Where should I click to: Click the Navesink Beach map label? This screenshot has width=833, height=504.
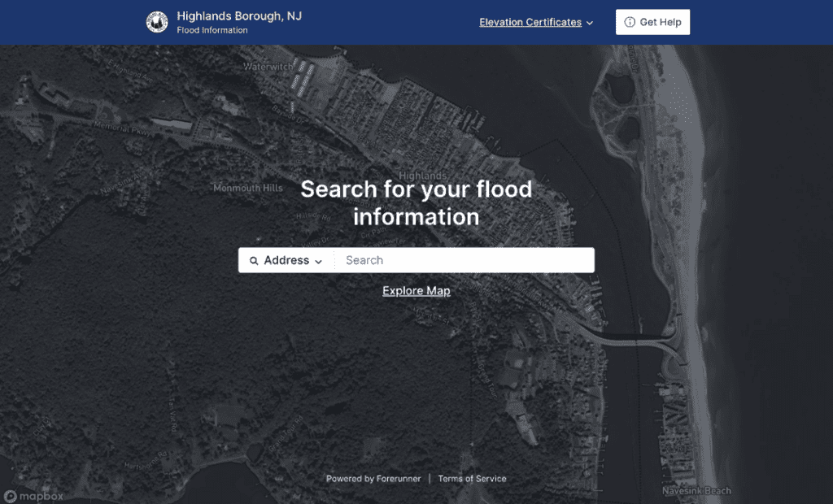tap(696, 491)
